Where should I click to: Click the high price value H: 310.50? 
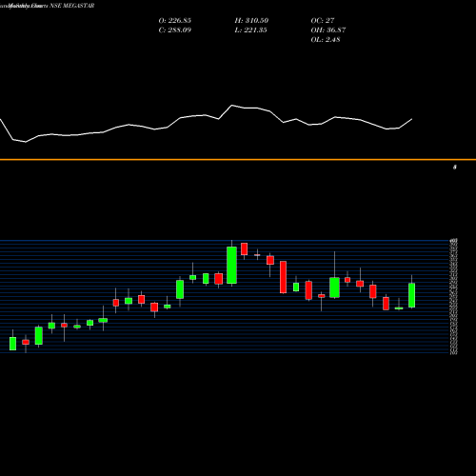251,21
